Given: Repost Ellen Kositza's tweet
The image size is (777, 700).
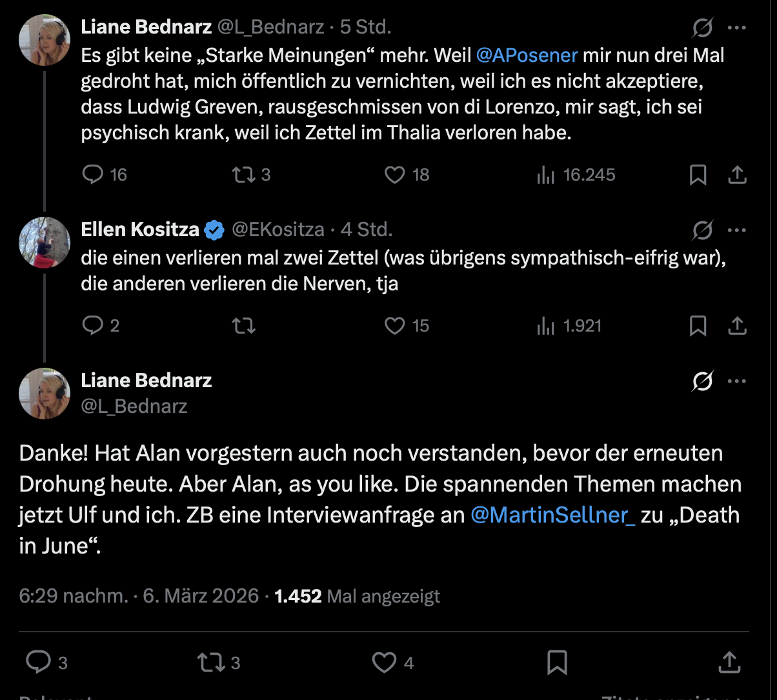Looking at the screenshot, I should pyautogui.click(x=243, y=326).
